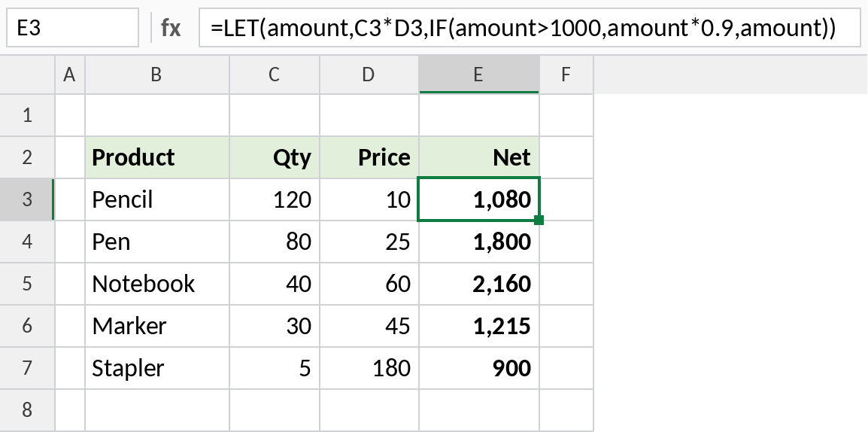This screenshot has width=868, height=432.
Task: Select quantity cell with 30
Action: coord(274,326)
